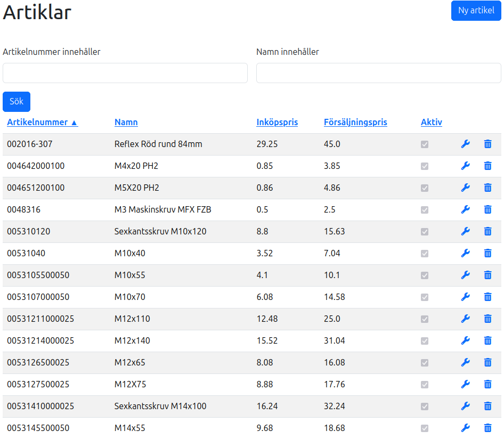Delete Sexkantsskruv M14x100 with trash icon

tap(487, 406)
